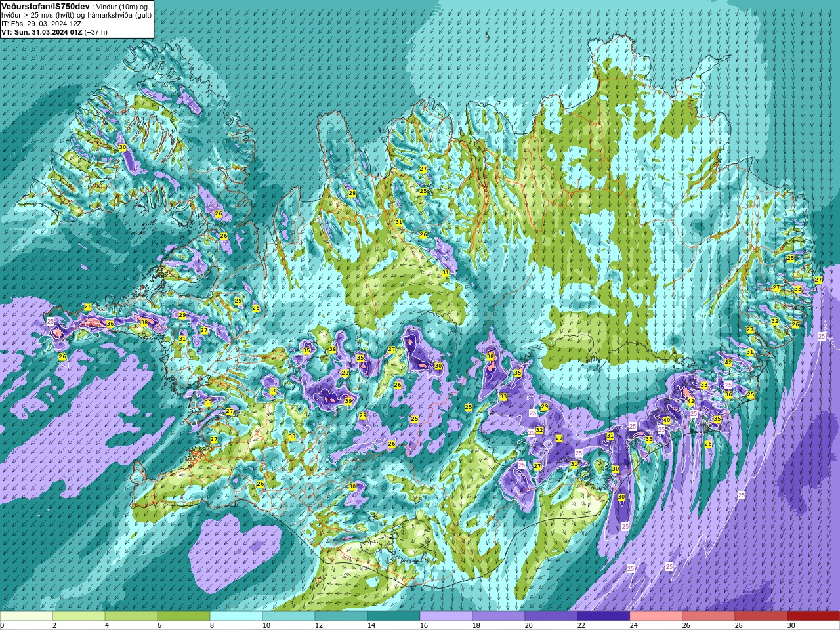
Task: Click the yellow '40' gust label on the map
Action: [x=666, y=420]
